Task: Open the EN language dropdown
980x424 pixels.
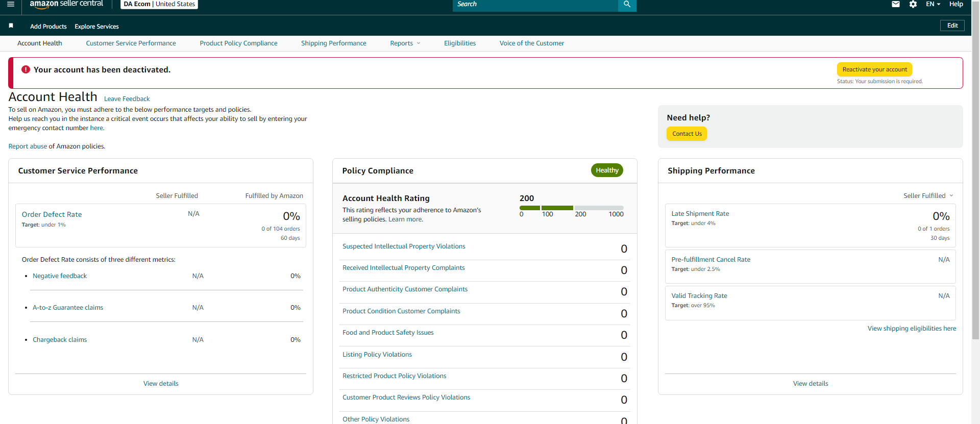Action: [x=933, y=4]
